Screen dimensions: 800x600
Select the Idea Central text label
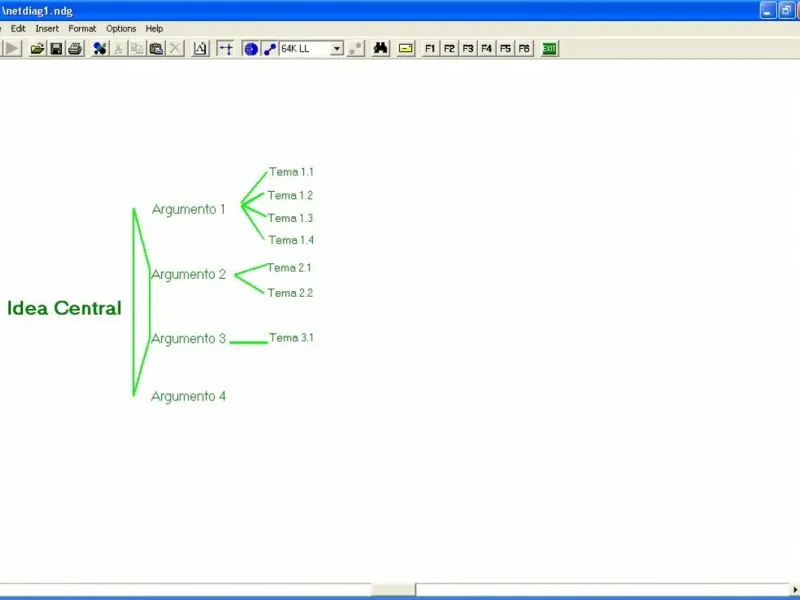point(64,308)
